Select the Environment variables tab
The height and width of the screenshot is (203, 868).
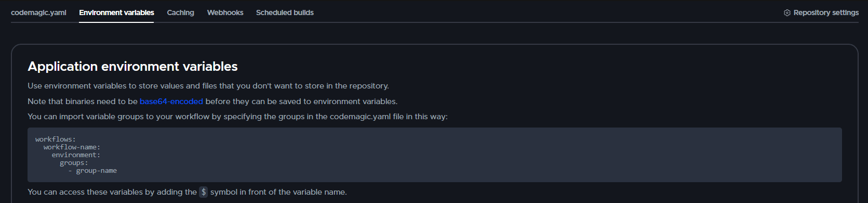coord(116,12)
